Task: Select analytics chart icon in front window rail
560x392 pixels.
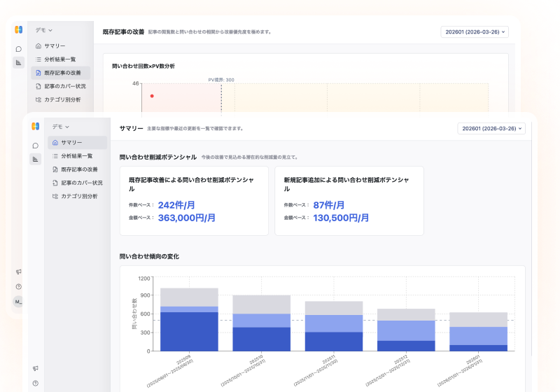Action: point(36,159)
